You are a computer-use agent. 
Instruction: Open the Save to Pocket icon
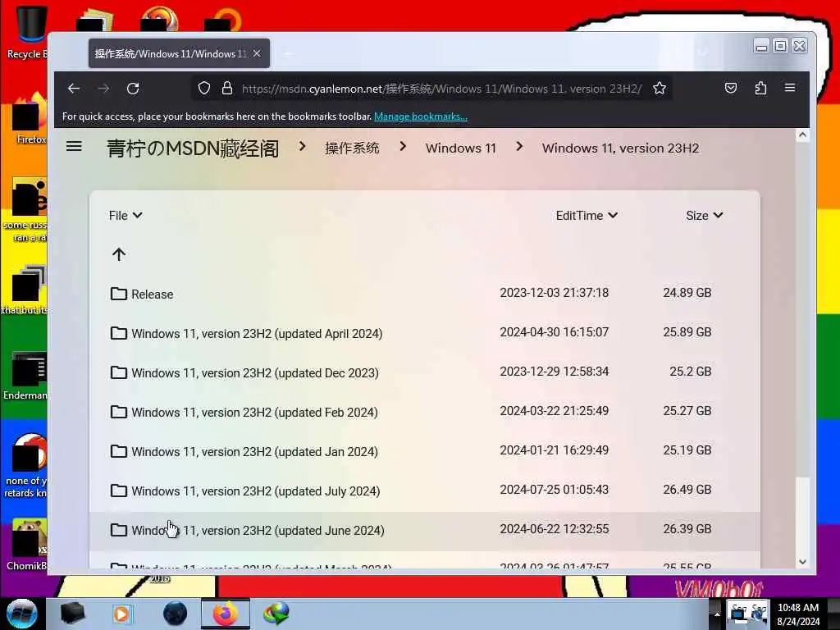tap(731, 88)
